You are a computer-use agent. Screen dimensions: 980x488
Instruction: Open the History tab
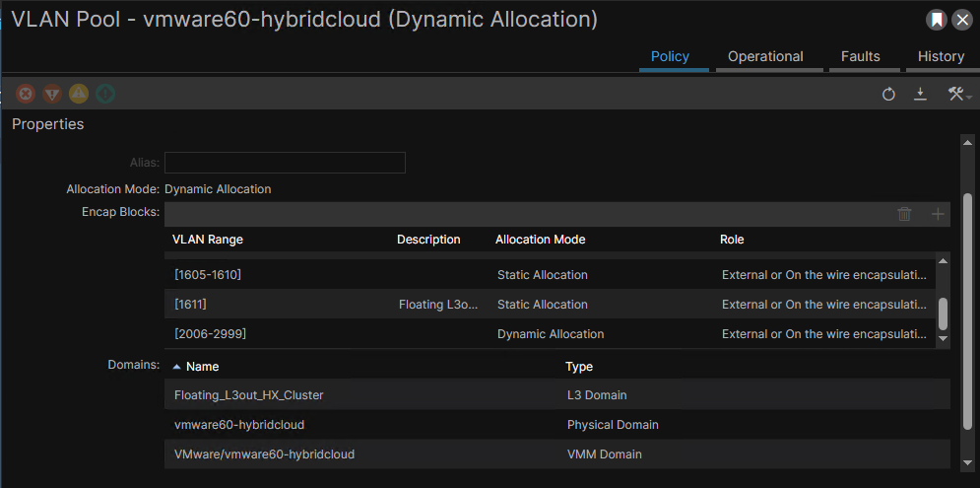click(x=941, y=56)
